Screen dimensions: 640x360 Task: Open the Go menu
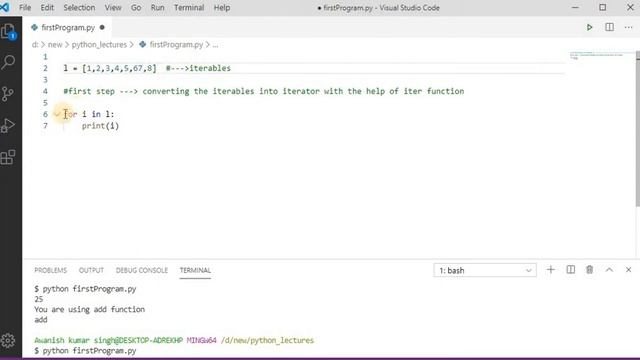point(136,8)
